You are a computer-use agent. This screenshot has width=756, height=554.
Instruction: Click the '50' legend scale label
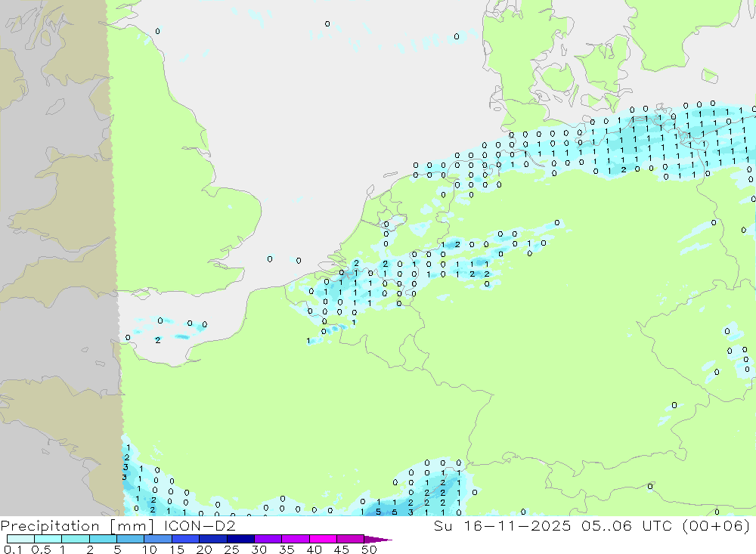[x=369, y=549]
